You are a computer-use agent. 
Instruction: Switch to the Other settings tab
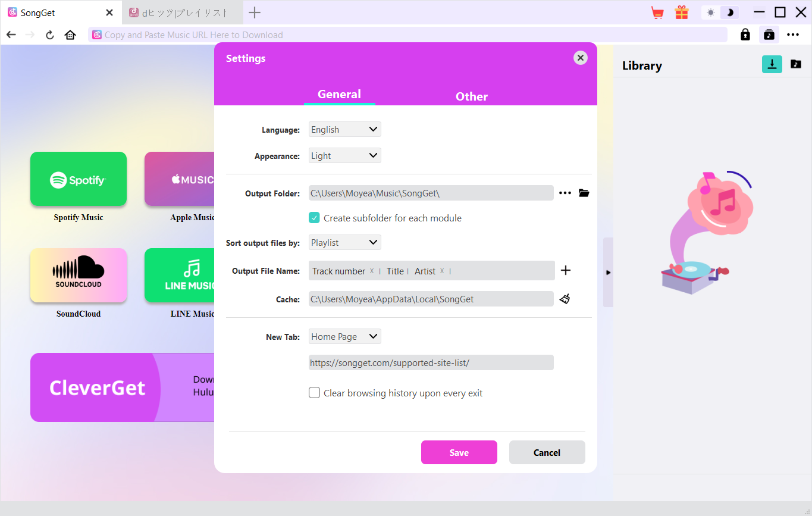pos(471,96)
